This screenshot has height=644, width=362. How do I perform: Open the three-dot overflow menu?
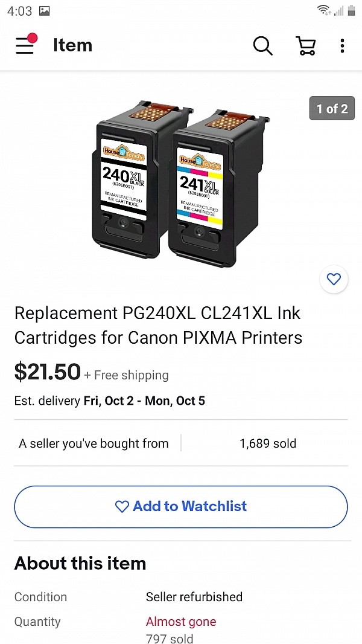click(342, 45)
